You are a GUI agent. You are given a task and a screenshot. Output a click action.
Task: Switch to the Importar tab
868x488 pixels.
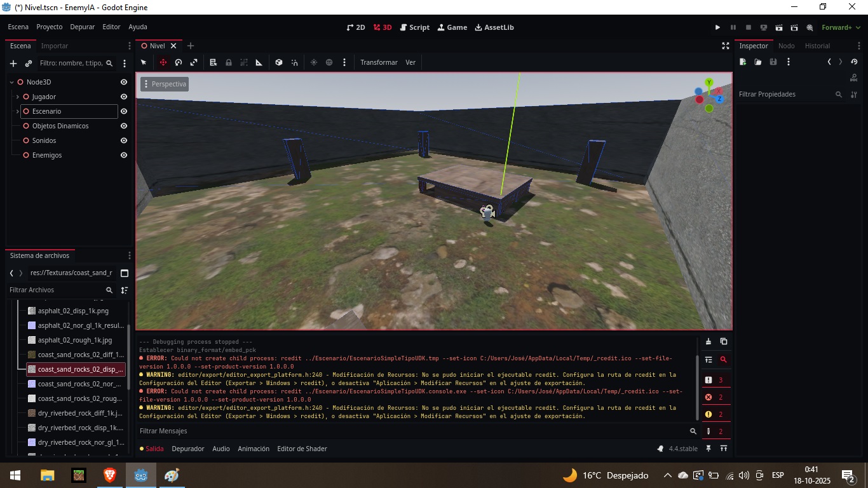(55, 46)
